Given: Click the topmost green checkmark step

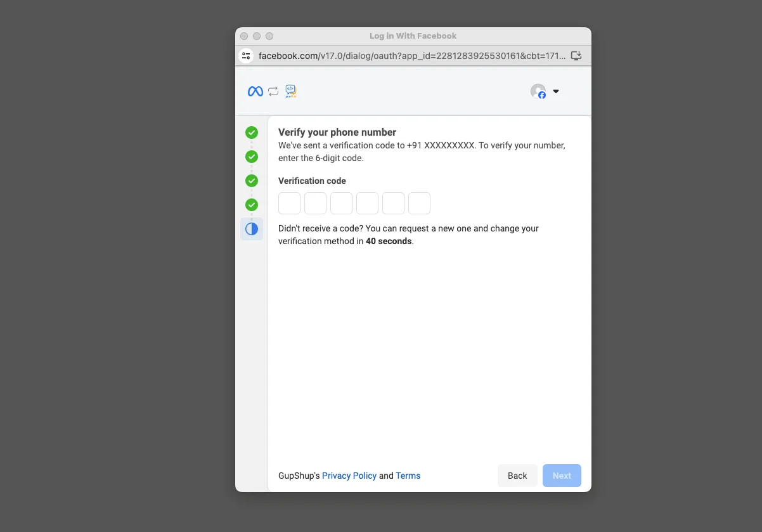Looking at the screenshot, I should 252,133.
